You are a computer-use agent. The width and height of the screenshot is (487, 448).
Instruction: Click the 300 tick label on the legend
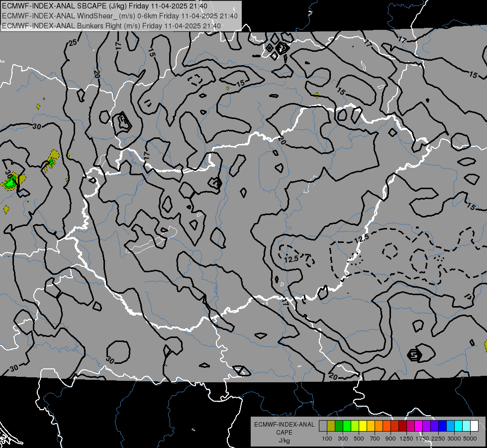[343, 439]
